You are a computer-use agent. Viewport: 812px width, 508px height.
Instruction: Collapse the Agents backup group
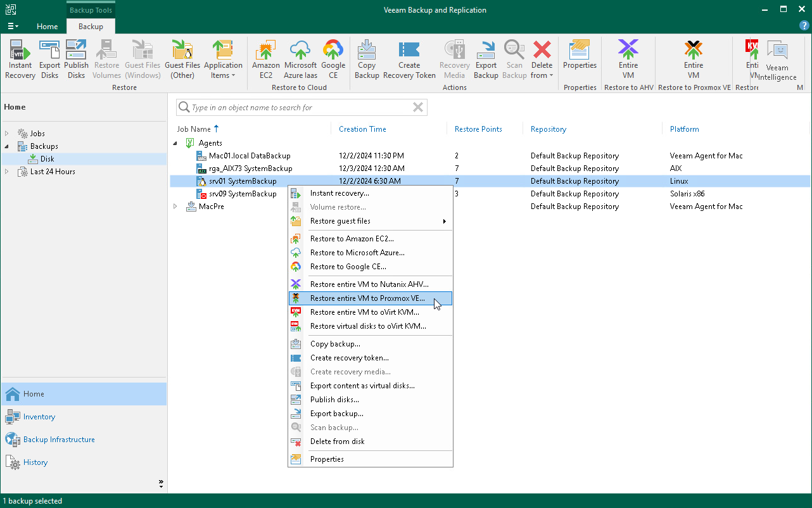click(x=175, y=143)
